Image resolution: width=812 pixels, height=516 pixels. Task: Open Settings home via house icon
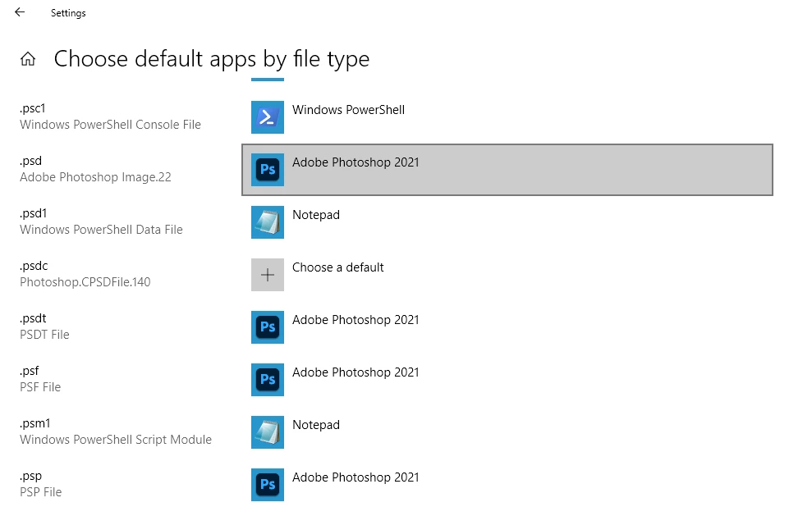click(x=28, y=59)
